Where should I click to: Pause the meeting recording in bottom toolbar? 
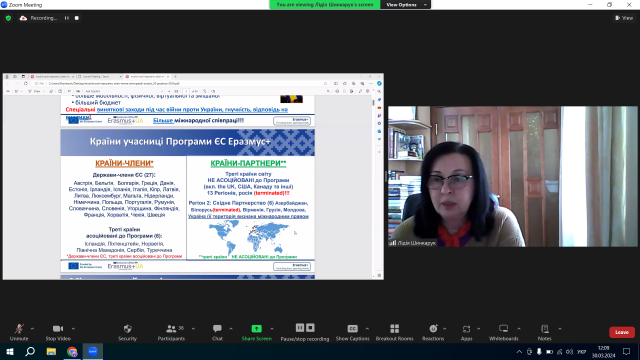tap(300, 328)
